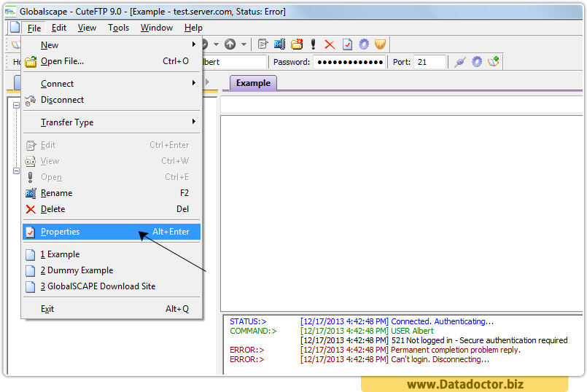Click the up arrow navigation icon
Image resolution: width=587 pixels, height=392 pixels.
click(230, 44)
